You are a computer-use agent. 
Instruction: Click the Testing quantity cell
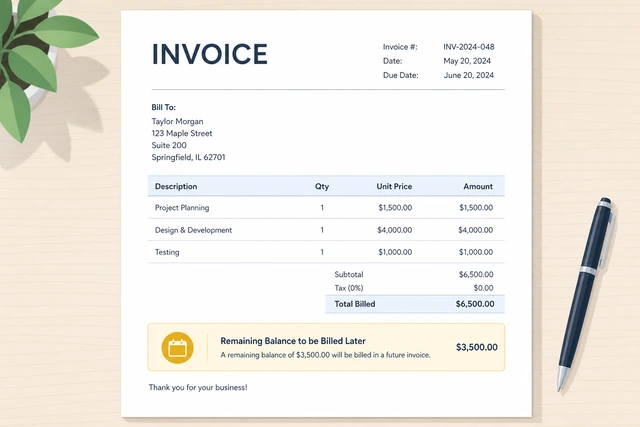[322, 252]
